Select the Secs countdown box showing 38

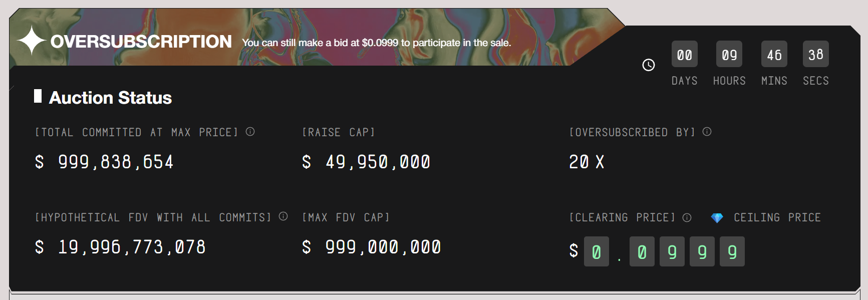815,55
